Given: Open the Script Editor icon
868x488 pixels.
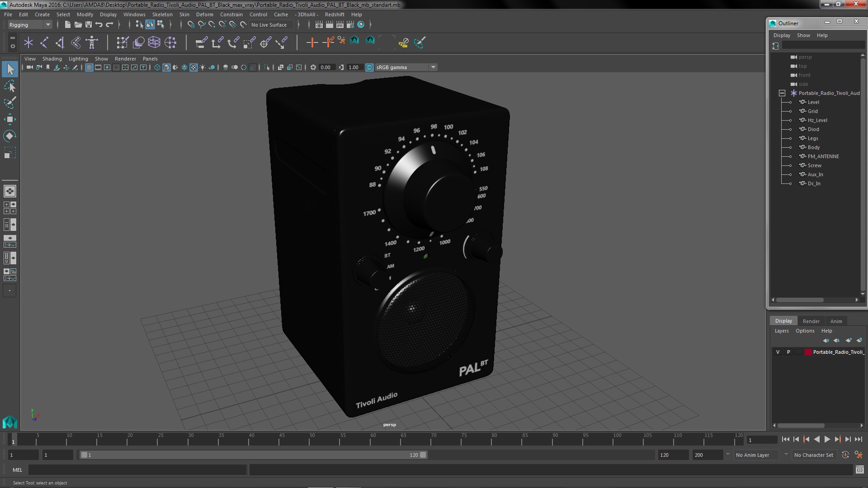Looking at the screenshot, I should pos(860,470).
